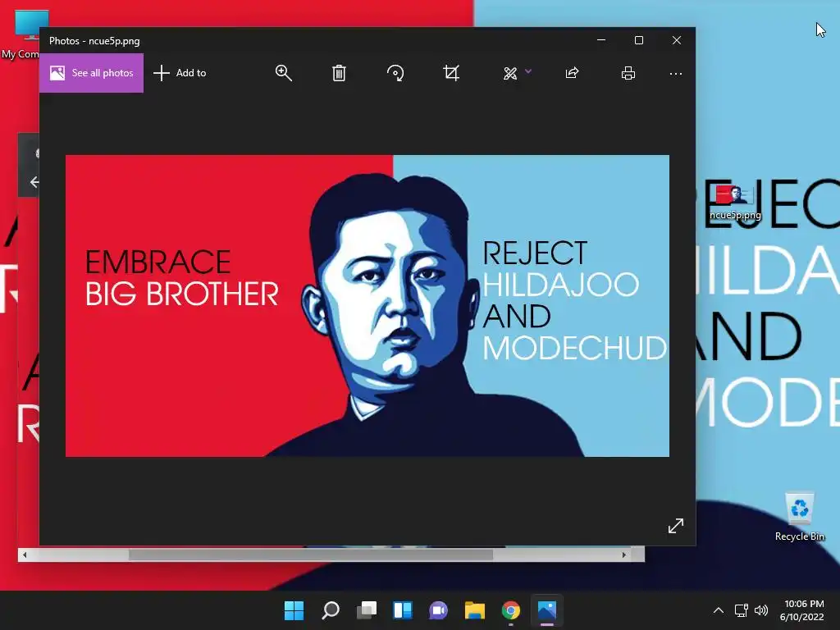Viewport: 840px width, 630px height.
Task: Click the displayed ncue5p.png image
Action: pyautogui.click(x=367, y=306)
